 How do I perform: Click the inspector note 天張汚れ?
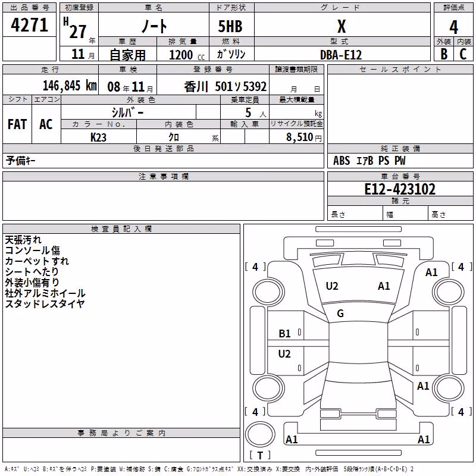[23, 240]
